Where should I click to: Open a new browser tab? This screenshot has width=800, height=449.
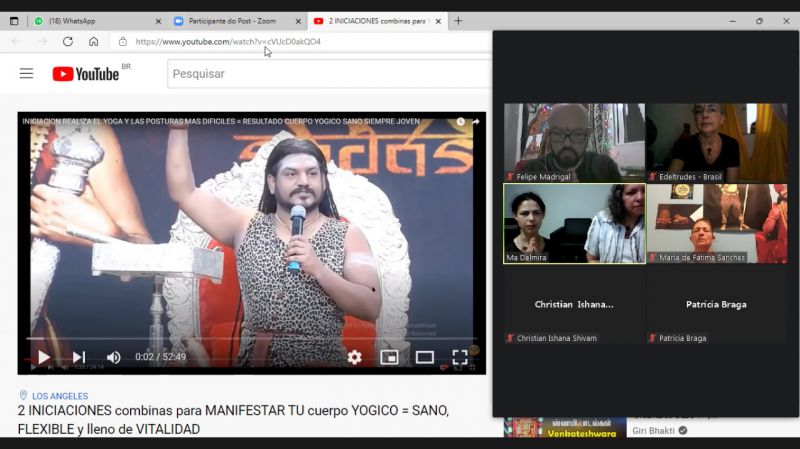coord(458,21)
